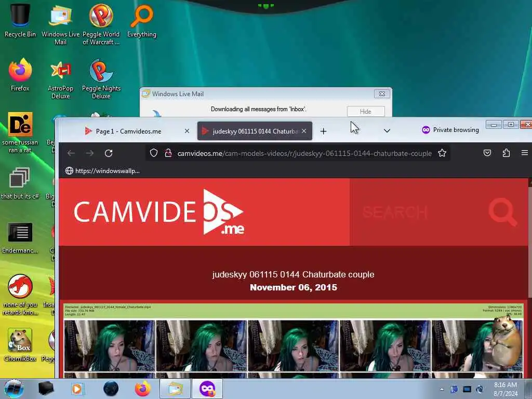This screenshot has height=399, width=532.
Task: Select the 'that but its c#' icon
Action: (20, 183)
